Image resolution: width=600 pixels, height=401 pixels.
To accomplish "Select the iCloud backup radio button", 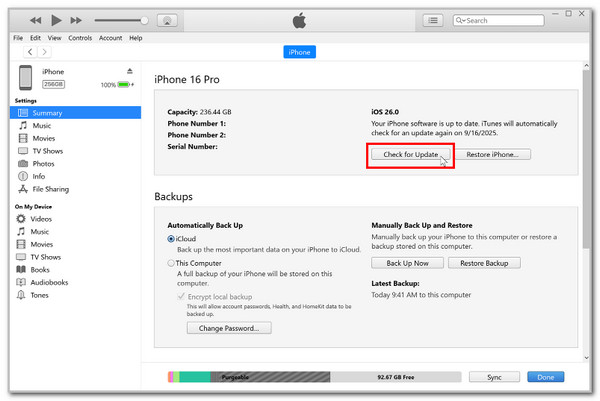I will [171, 239].
